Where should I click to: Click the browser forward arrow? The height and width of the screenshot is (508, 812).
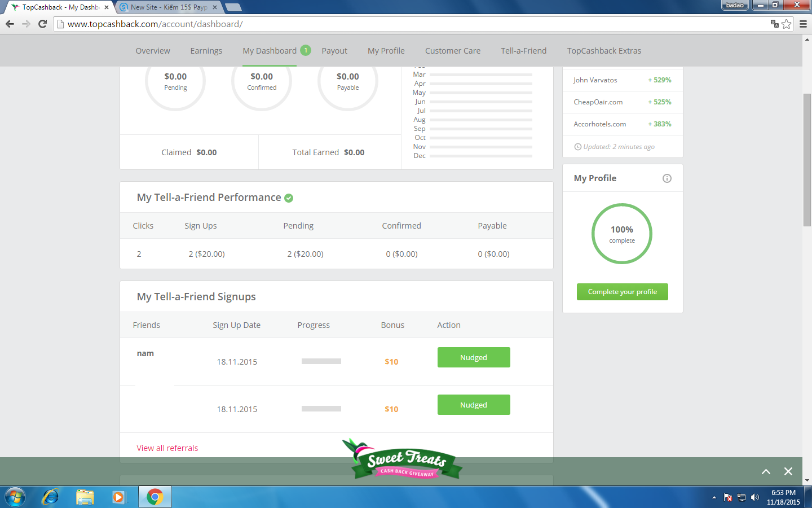coord(26,24)
